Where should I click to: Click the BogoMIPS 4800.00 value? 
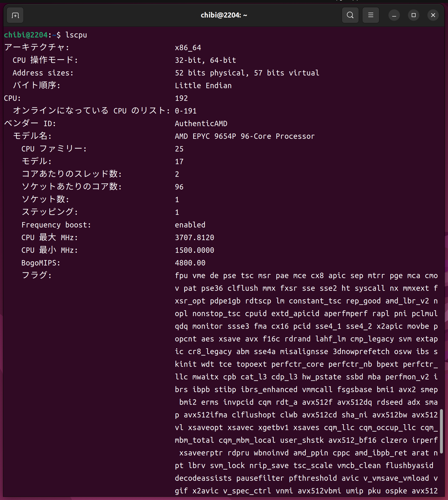(190, 263)
